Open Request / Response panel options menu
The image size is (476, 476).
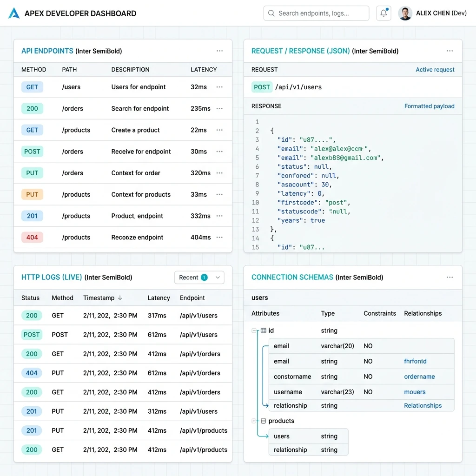[x=450, y=51]
